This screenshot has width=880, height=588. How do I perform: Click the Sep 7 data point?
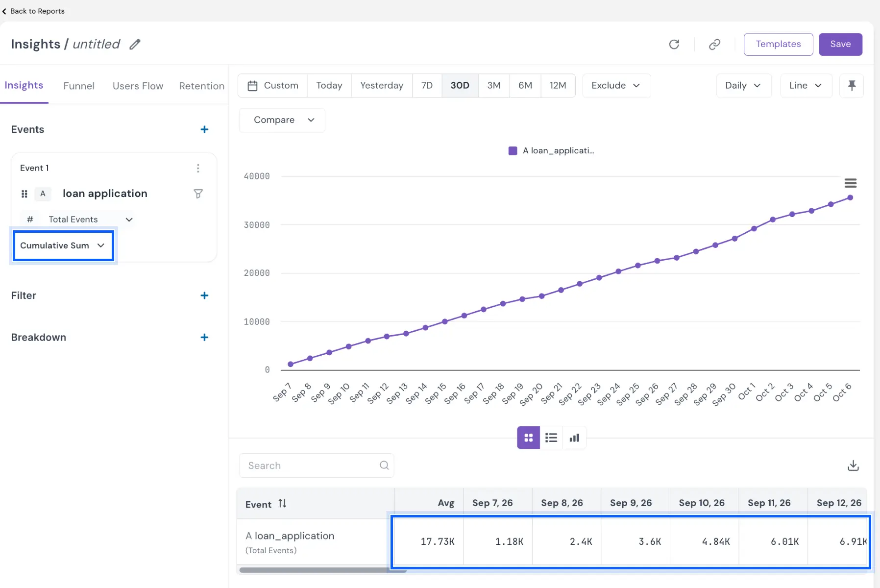(291, 364)
